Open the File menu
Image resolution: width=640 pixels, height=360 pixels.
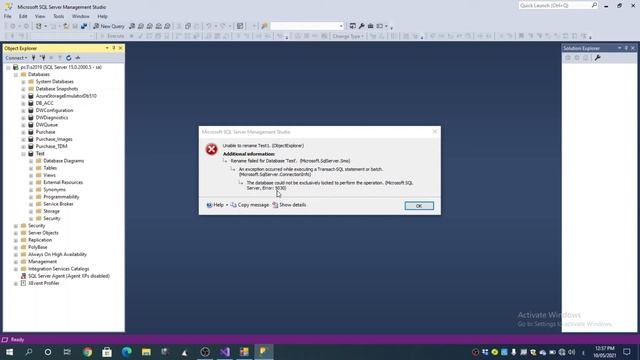8,16
